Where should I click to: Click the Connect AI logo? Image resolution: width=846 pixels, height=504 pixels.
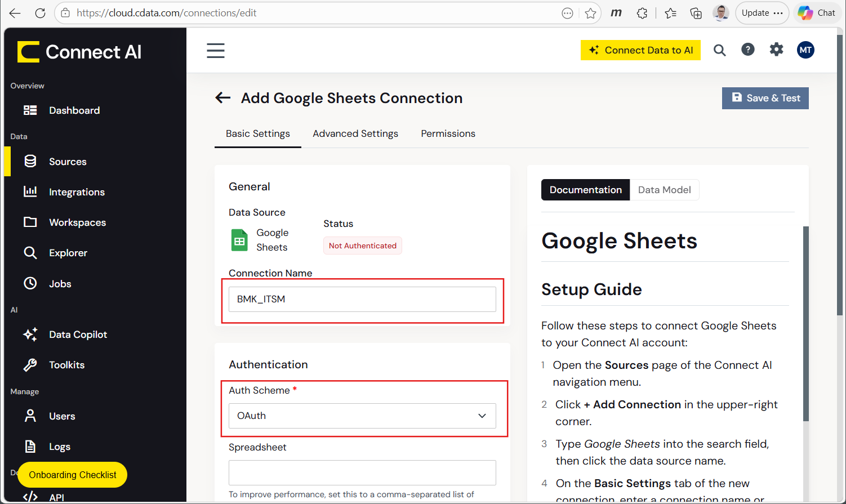coord(79,52)
